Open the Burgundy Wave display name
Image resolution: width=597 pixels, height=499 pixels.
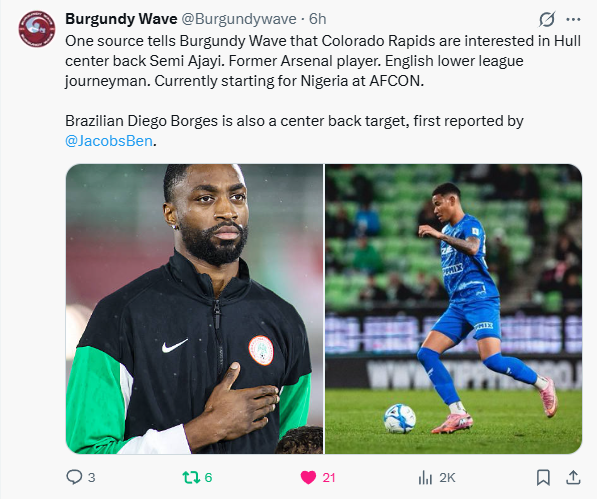(121, 19)
